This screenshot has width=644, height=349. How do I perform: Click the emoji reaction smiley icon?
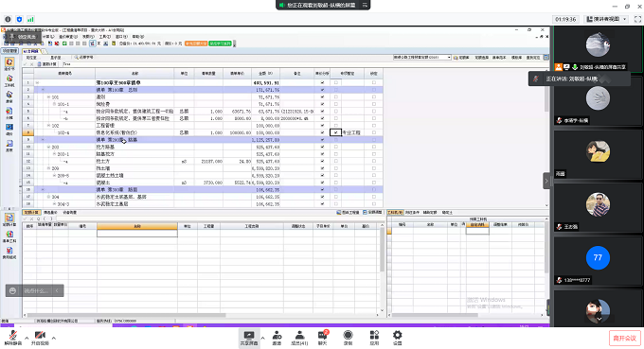point(12,290)
